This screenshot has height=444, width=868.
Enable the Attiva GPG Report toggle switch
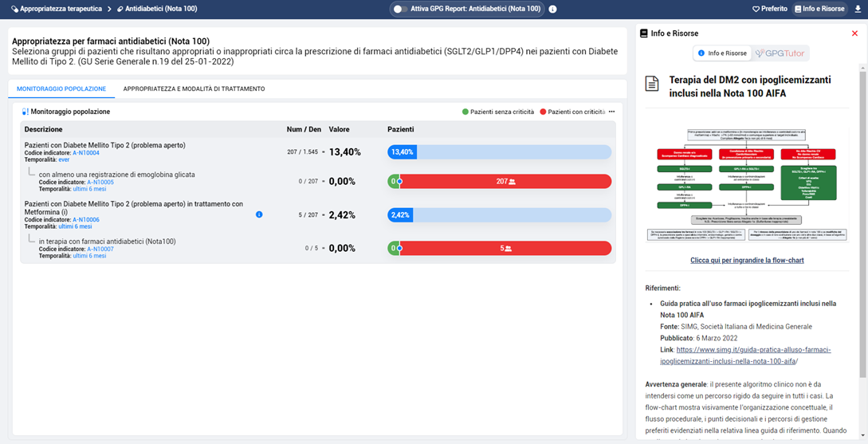click(400, 10)
